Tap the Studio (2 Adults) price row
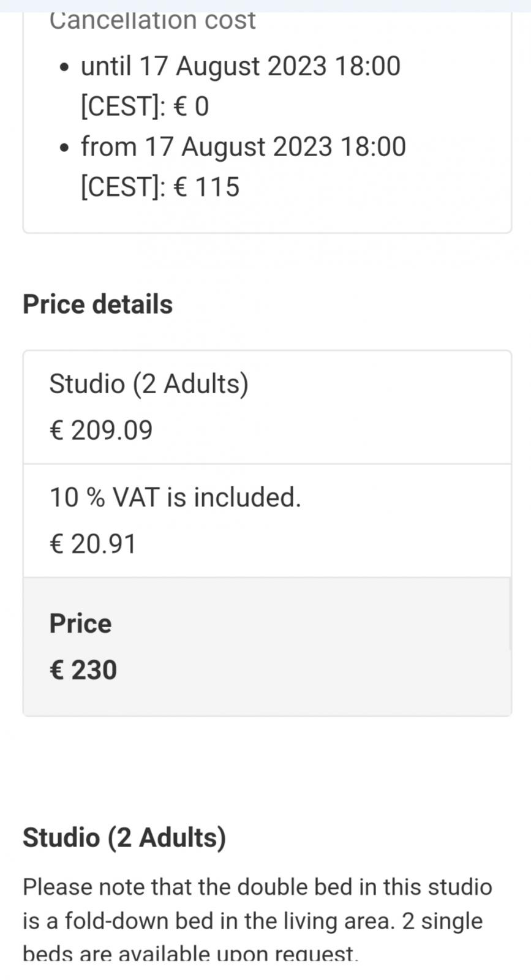531x980 pixels. [267, 407]
